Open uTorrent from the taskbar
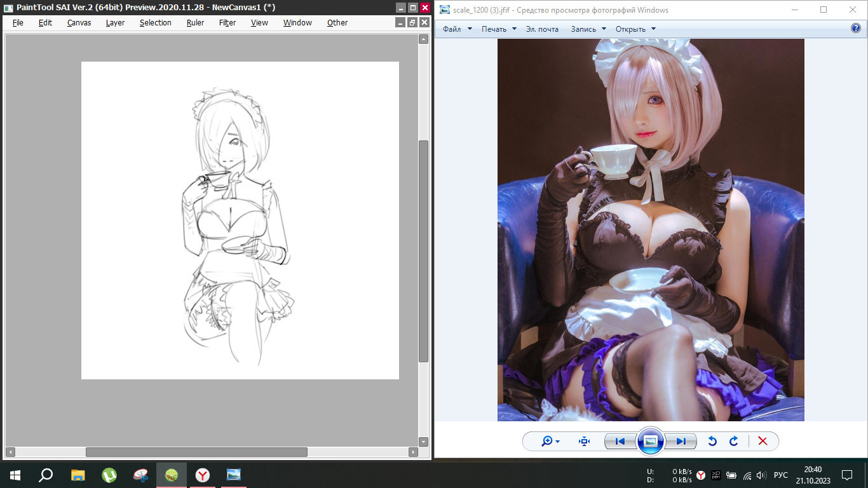 click(x=109, y=475)
